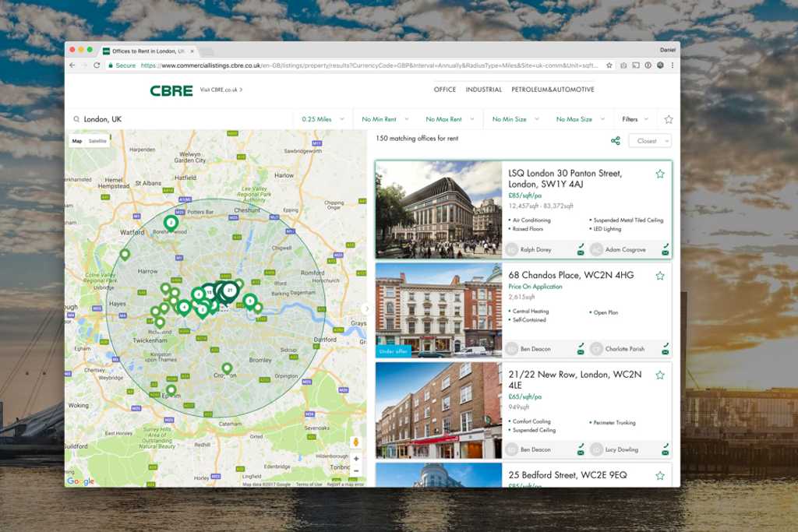Click the London, UK location search field
Screen dimensions: 798x532
tap(183, 119)
